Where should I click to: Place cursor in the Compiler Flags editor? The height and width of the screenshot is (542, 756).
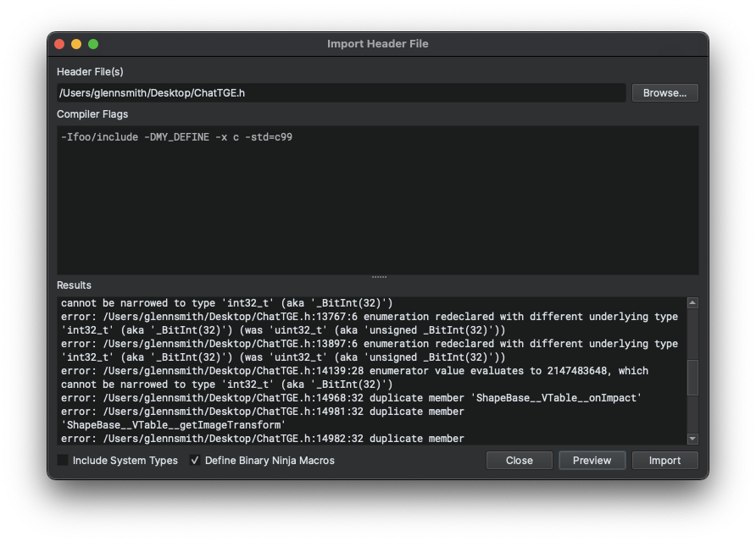point(377,195)
